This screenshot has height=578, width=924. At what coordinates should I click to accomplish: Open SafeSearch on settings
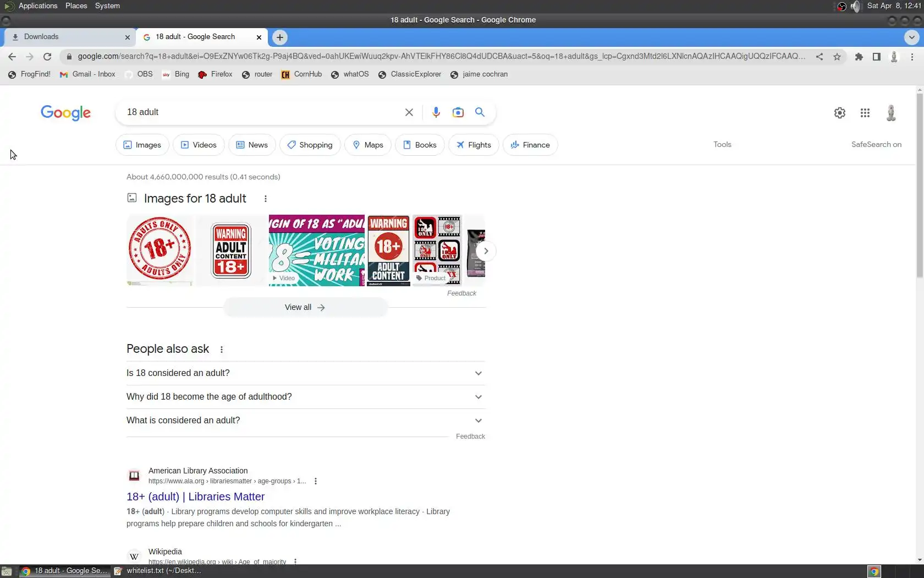coord(876,144)
